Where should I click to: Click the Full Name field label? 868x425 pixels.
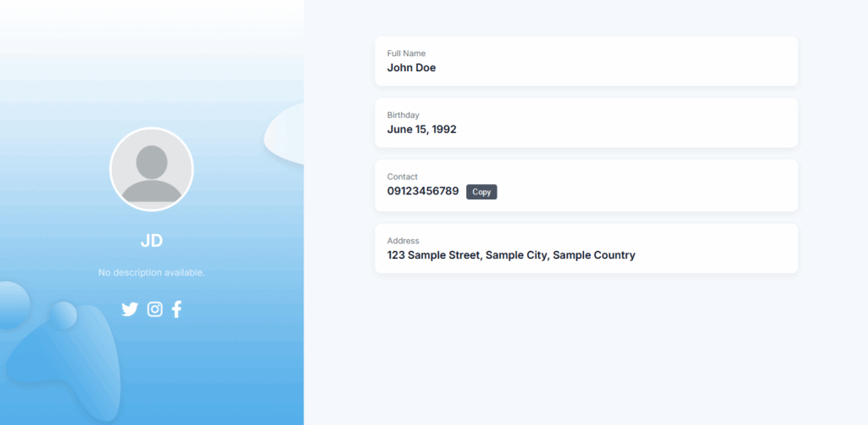point(406,53)
